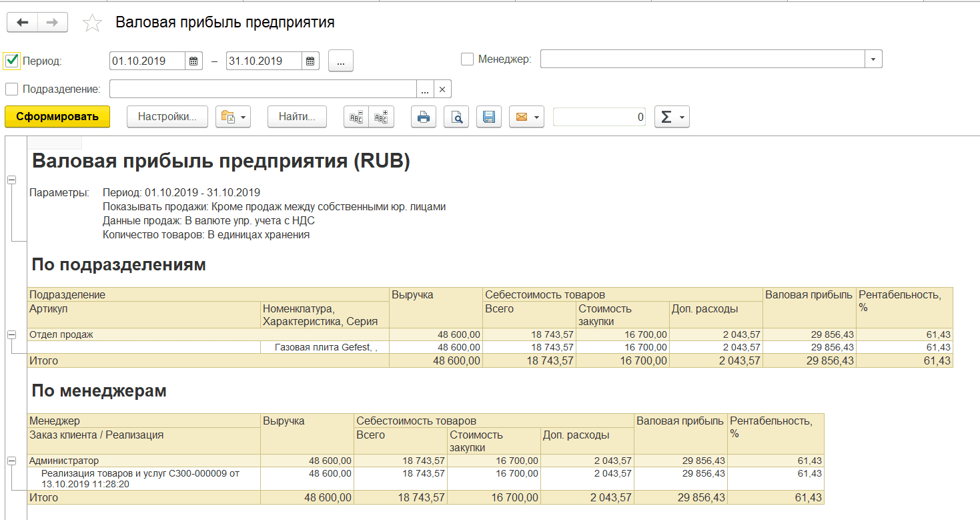
Task: Click the sum value field showing 0
Action: coord(599,117)
